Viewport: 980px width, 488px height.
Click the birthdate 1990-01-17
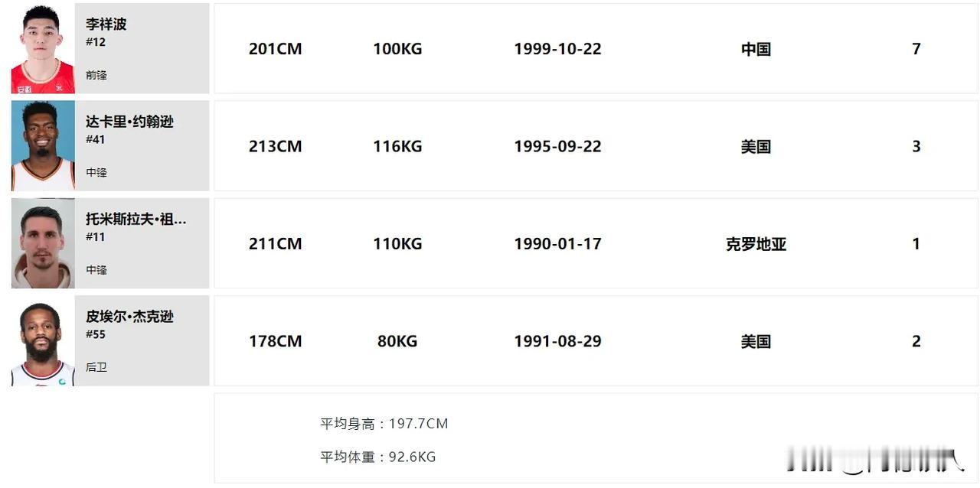click(x=557, y=244)
